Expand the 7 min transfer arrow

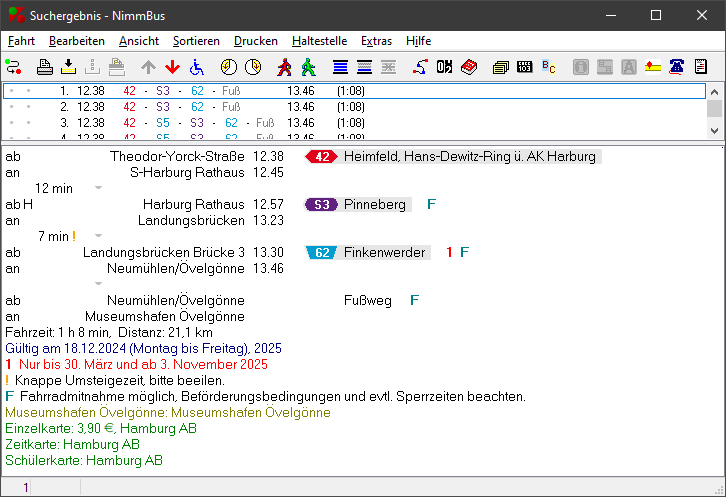tap(98, 236)
